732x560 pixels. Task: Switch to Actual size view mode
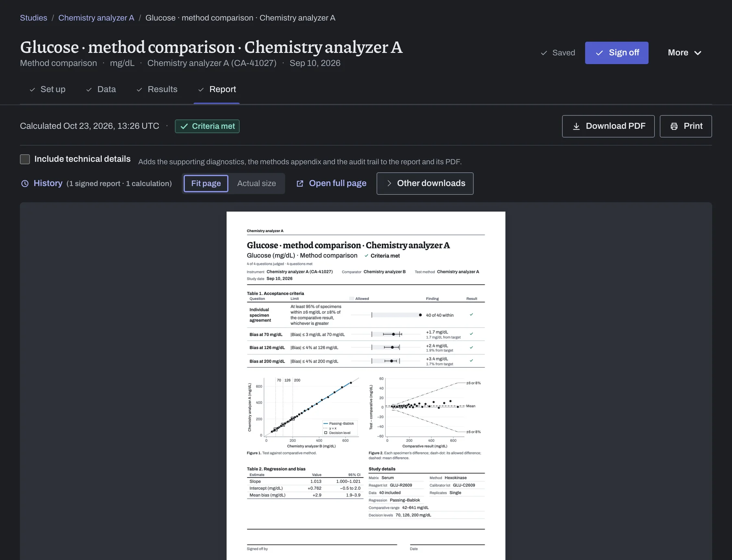pyautogui.click(x=257, y=183)
